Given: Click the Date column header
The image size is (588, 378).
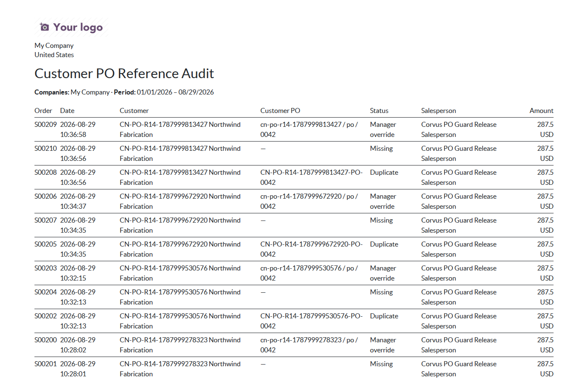Looking at the screenshot, I should tap(67, 110).
